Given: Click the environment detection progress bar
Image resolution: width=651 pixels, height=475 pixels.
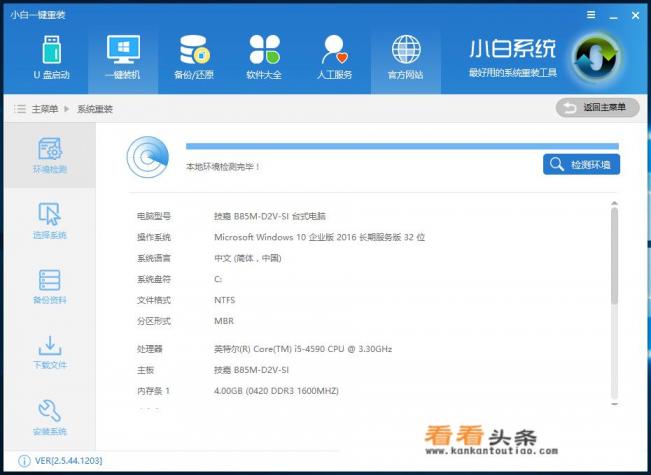Looking at the screenshot, I should 402,146.
